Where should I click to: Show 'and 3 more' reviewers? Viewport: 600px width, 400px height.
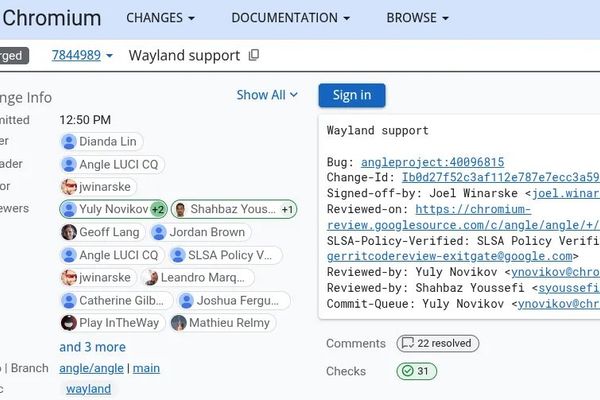point(93,347)
